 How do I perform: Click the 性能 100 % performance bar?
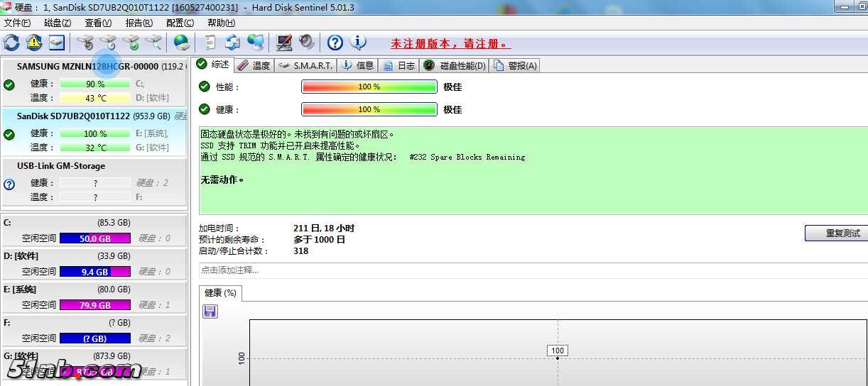[369, 87]
